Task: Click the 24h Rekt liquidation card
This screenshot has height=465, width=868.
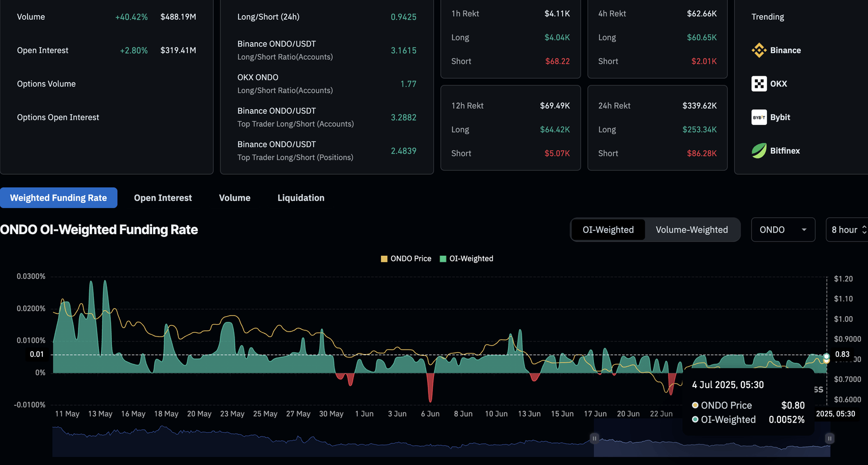Action: [657, 128]
